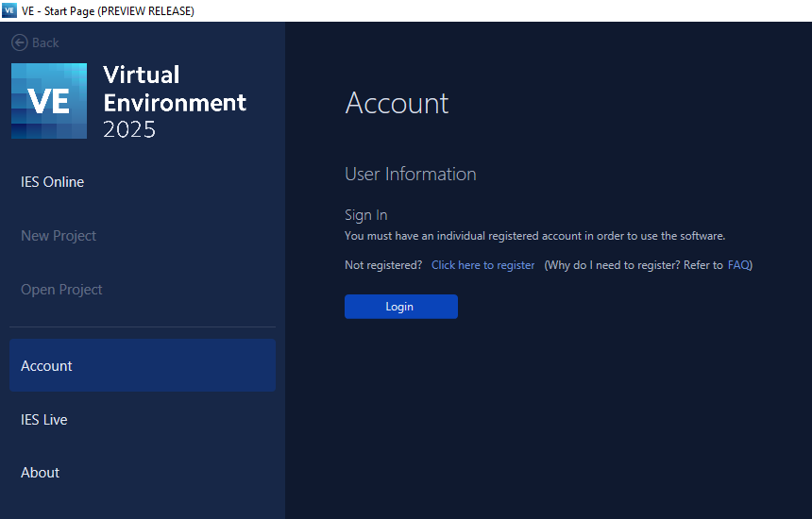This screenshot has height=519, width=812.
Task: Open the FAQ link
Action: pos(737,265)
